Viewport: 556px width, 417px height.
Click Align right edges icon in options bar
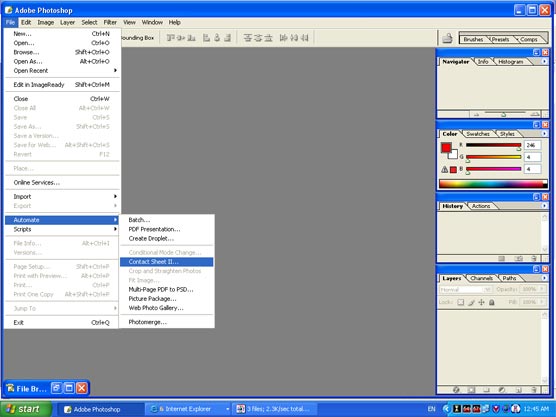click(x=227, y=38)
